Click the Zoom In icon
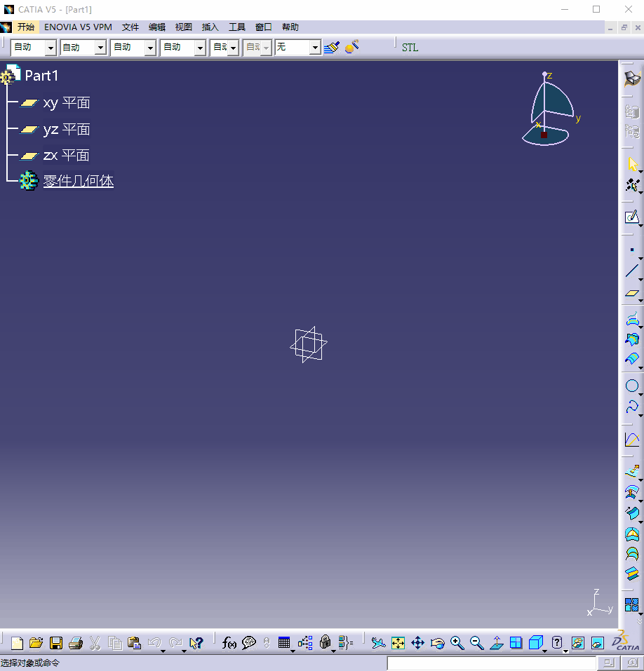This screenshot has height=671, width=644. (x=457, y=642)
